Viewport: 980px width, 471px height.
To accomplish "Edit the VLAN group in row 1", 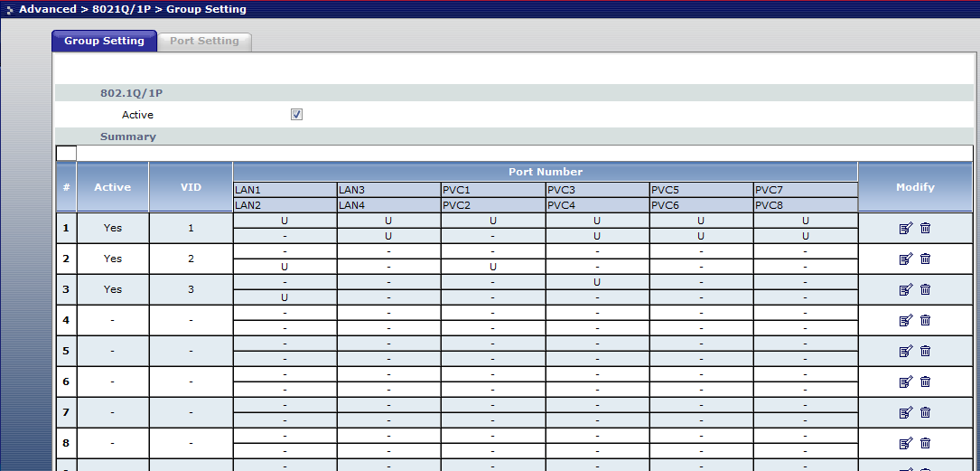I will (x=906, y=229).
